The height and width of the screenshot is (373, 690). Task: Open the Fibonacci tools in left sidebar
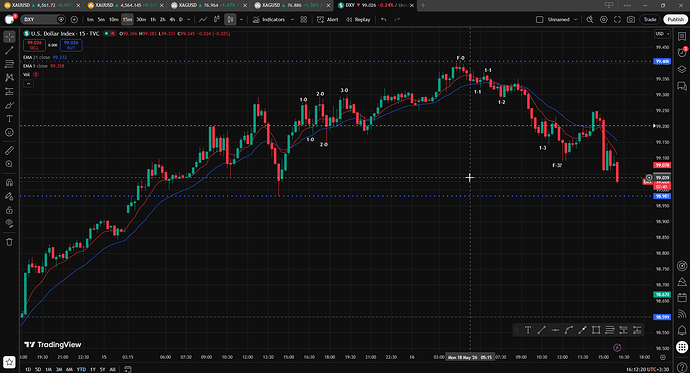[x=9, y=64]
